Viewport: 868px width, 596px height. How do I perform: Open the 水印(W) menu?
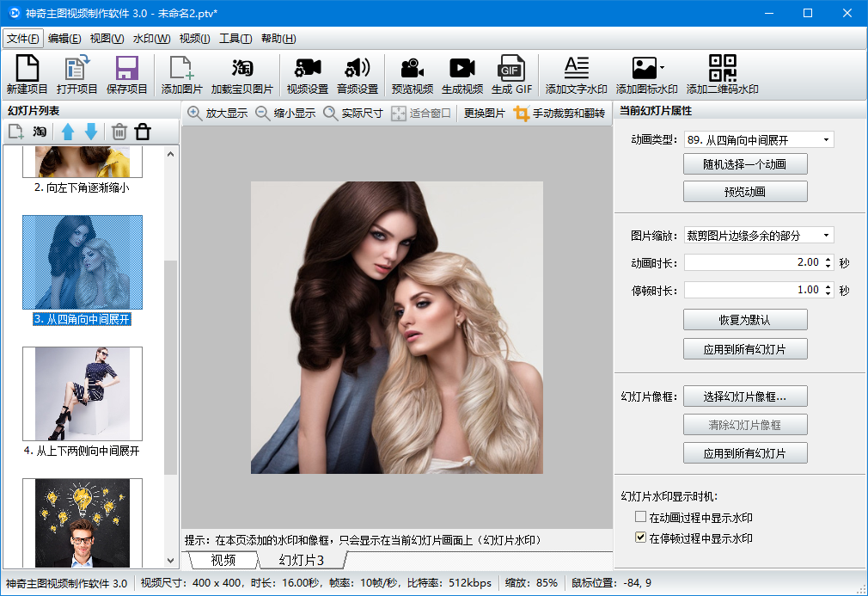click(151, 38)
